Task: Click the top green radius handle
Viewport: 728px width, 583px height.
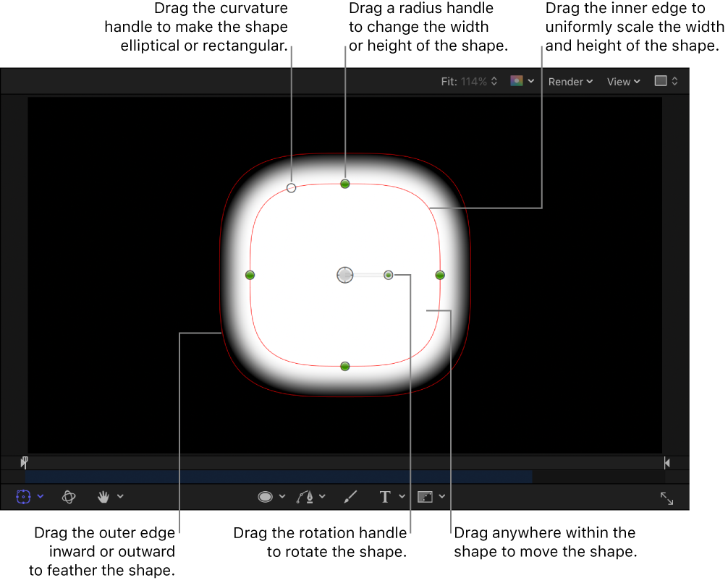Action: (x=345, y=184)
